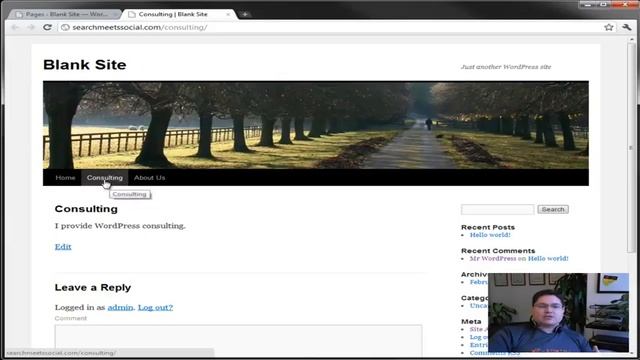The width and height of the screenshot is (640, 360).
Task: Click the sidebar search input field
Action: pyautogui.click(x=497, y=209)
